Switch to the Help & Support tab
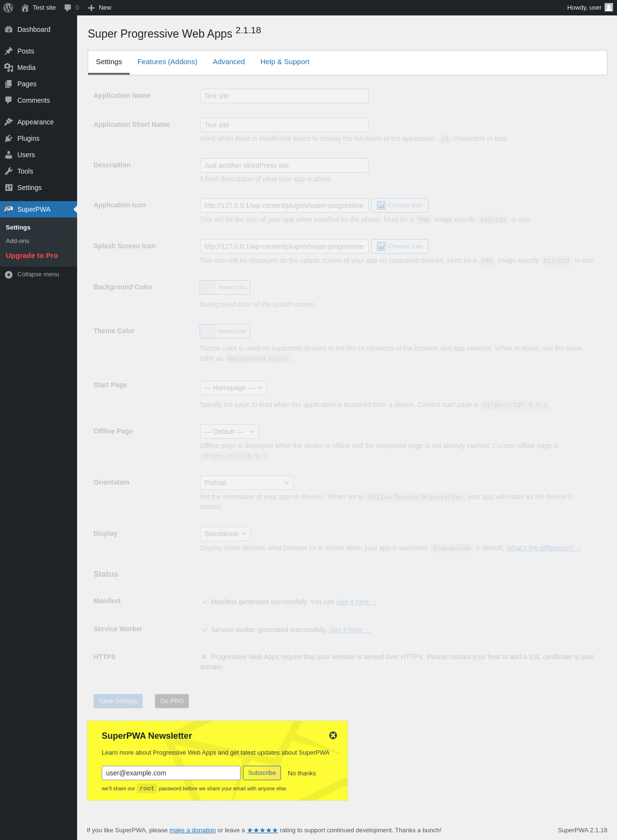617x840 pixels. tap(285, 62)
